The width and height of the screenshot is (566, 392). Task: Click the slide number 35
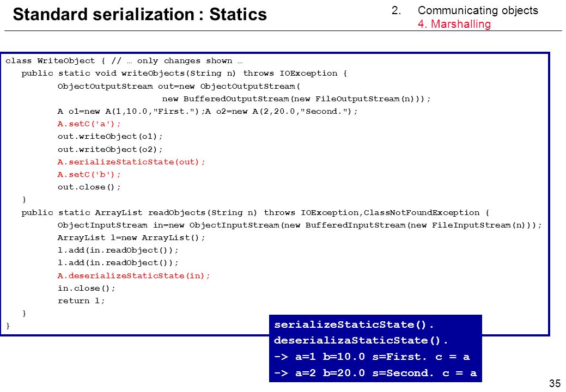pos(555,383)
